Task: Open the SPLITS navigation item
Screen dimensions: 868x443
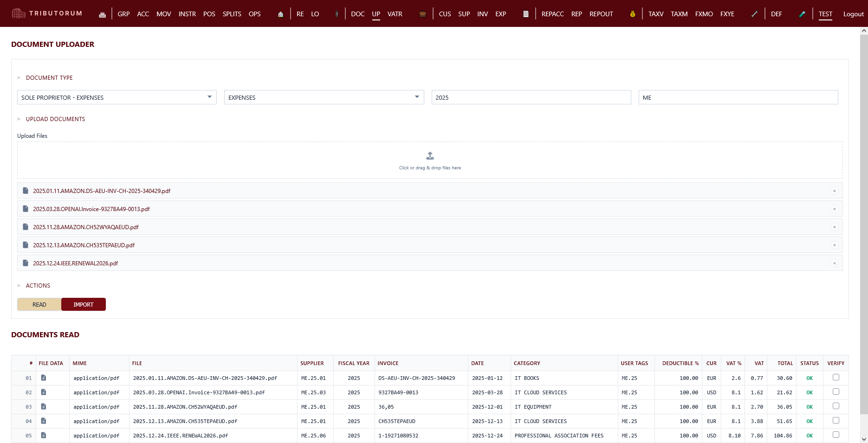Action: (232, 14)
